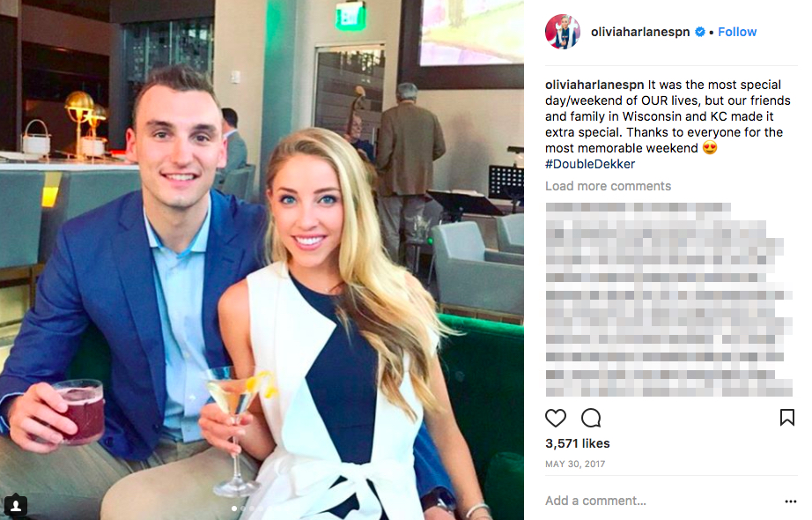Click oliviaharlanespn username in the caption

594,85
